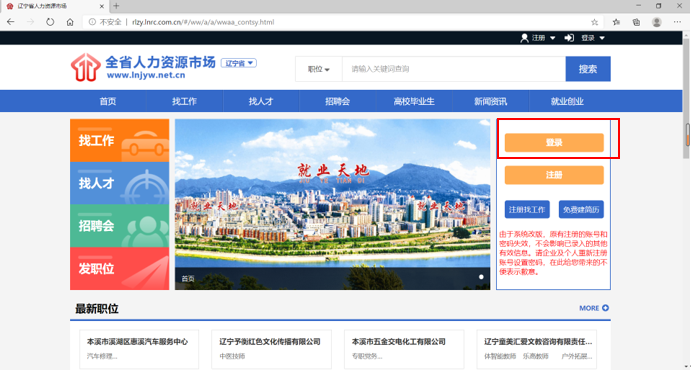Click the 注册找工作 button
The width and height of the screenshot is (691, 370).
pyautogui.click(x=527, y=210)
